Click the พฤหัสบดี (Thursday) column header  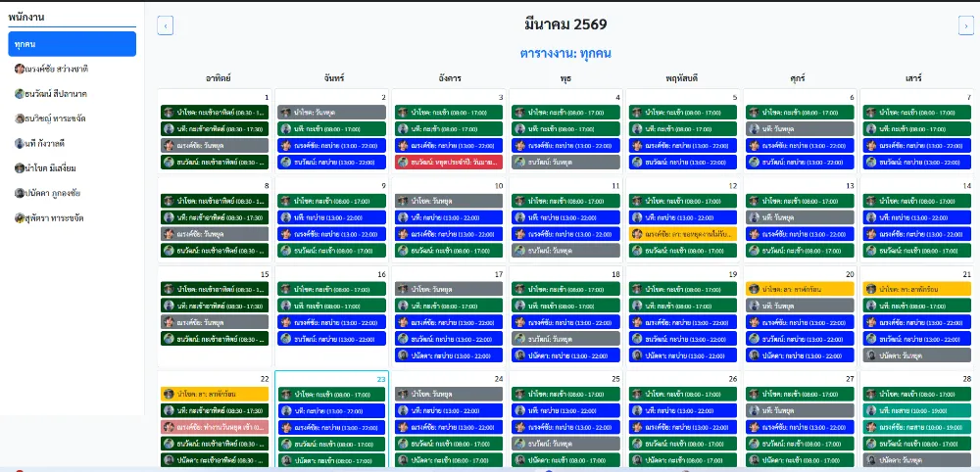pyautogui.click(x=682, y=78)
